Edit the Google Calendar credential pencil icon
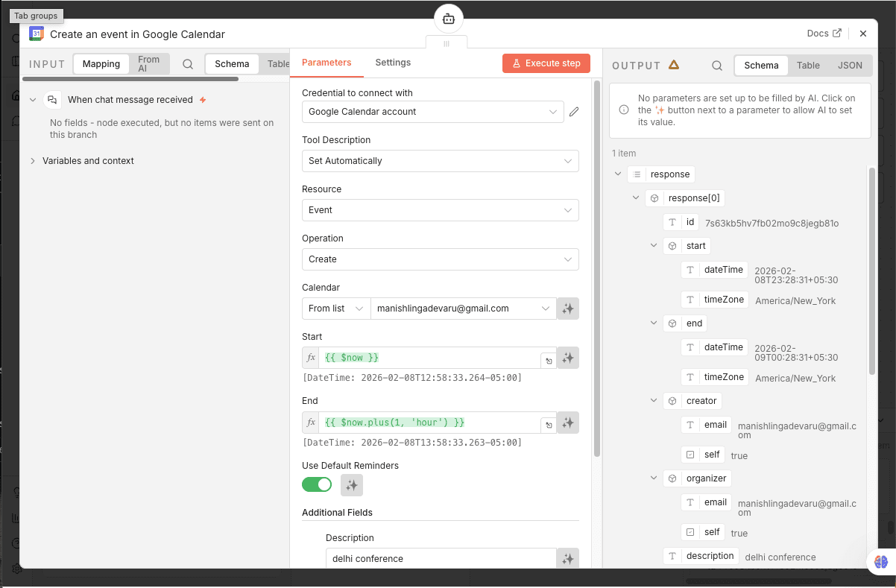The height and width of the screenshot is (588, 896). 574,112
